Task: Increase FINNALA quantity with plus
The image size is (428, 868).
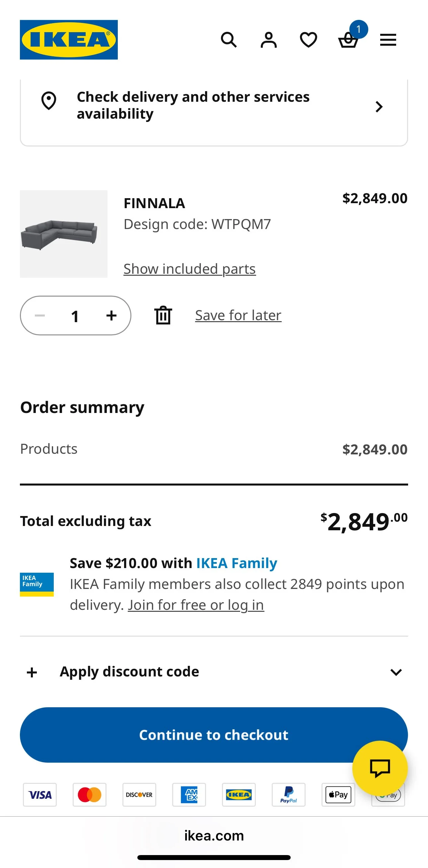Action: pos(111,316)
